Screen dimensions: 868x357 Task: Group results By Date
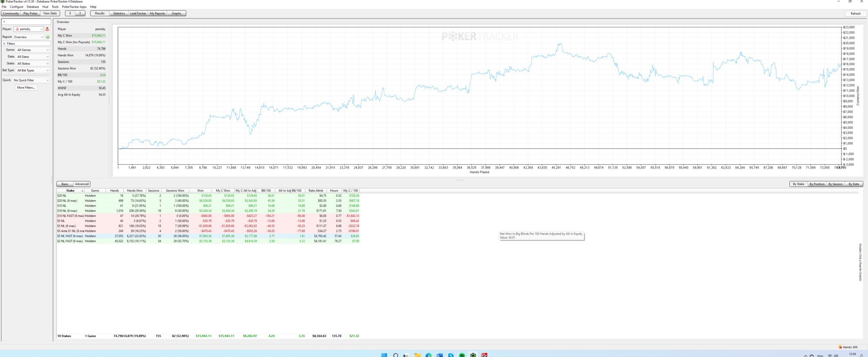click(x=854, y=184)
